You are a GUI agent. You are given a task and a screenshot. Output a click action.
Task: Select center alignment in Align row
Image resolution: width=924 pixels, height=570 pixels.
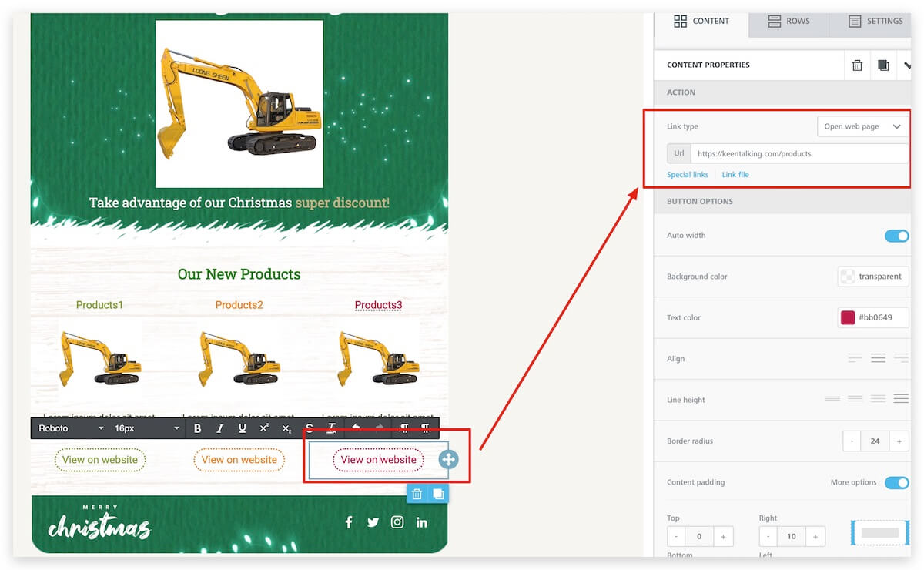878,358
